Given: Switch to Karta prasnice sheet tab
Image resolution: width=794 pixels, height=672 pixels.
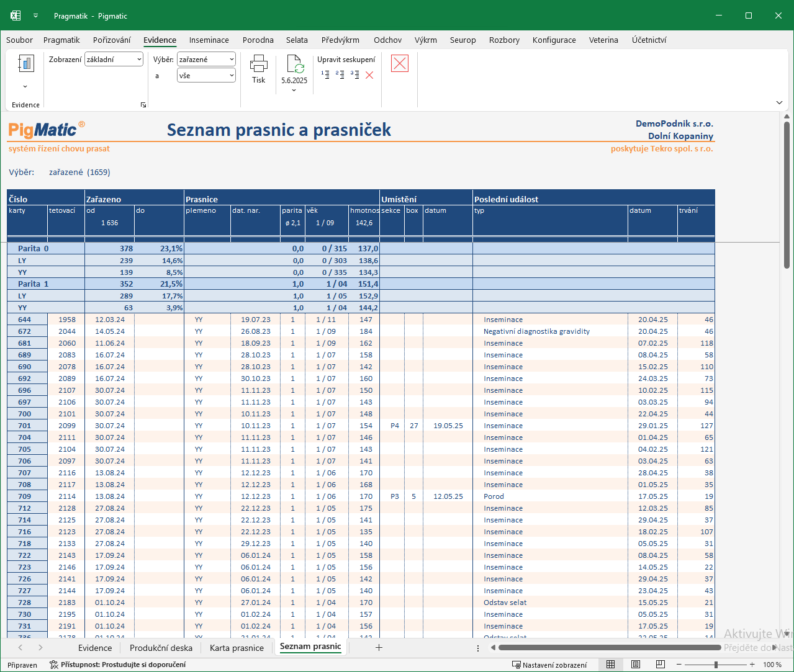Looking at the screenshot, I should pos(237,647).
